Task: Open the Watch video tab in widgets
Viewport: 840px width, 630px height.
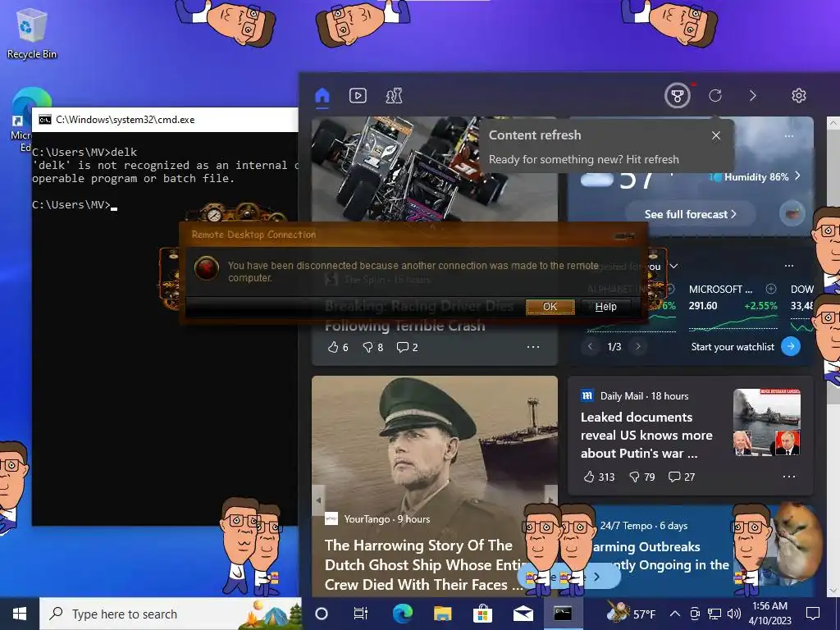Action: pos(358,96)
